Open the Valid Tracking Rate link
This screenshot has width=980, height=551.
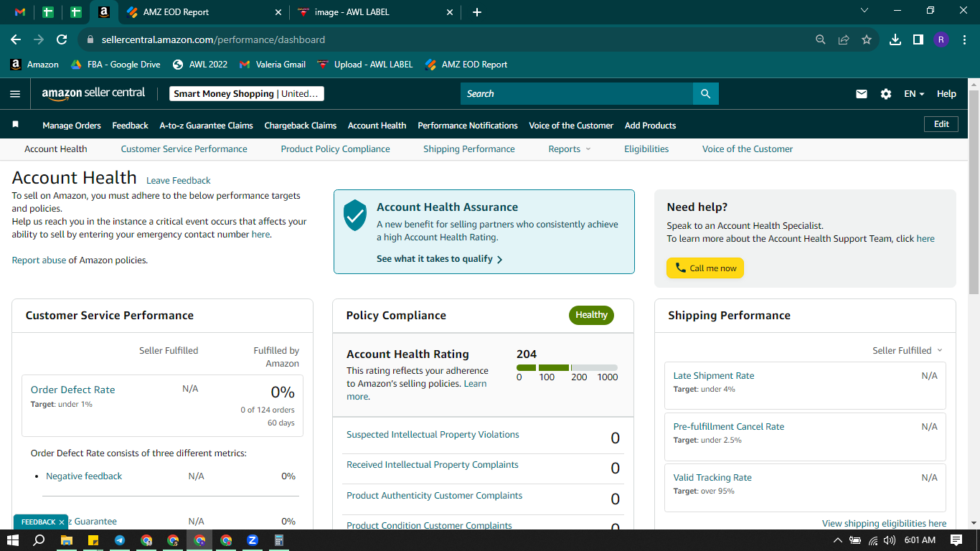coord(712,478)
